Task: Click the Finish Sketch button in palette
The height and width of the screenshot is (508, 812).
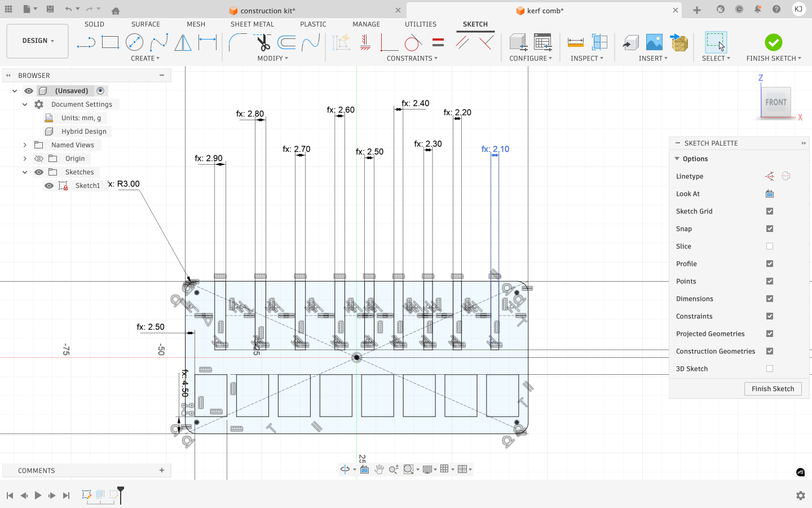Action: (773, 389)
